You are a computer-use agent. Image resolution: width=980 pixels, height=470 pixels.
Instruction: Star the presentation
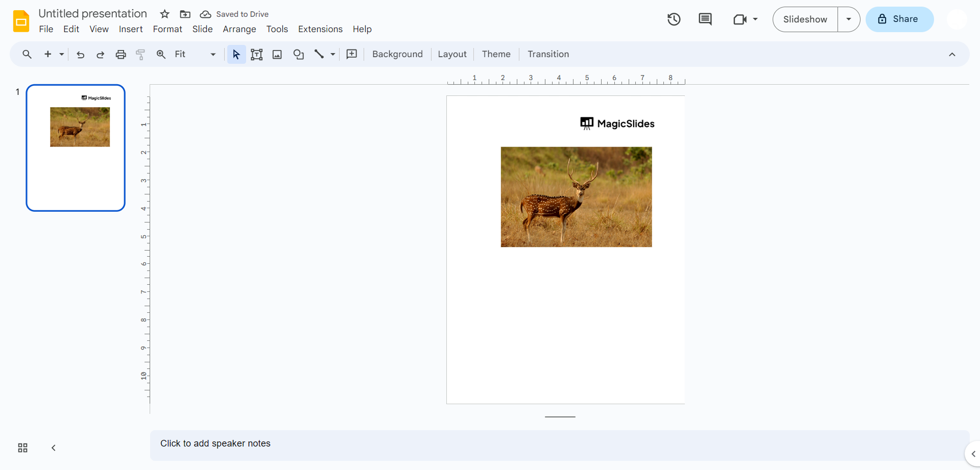[x=164, y=14]
